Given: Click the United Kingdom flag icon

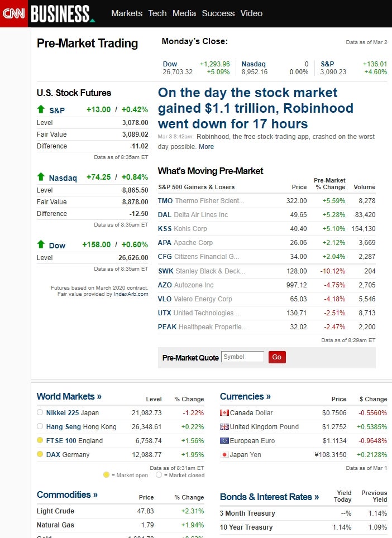Looking at the screenshot, I should point(224,427).
